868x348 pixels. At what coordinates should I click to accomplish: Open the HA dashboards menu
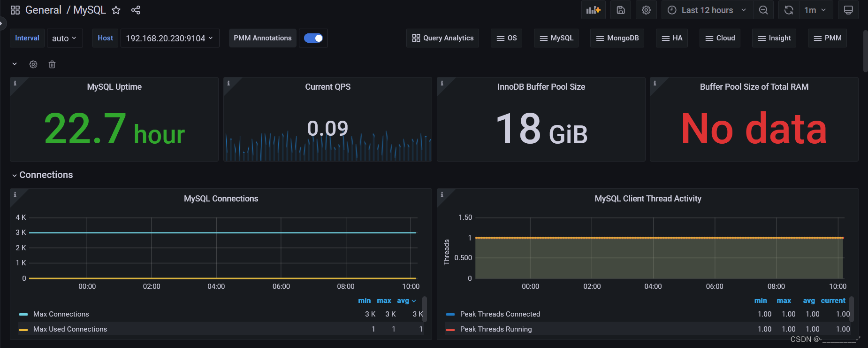[672, 38]
